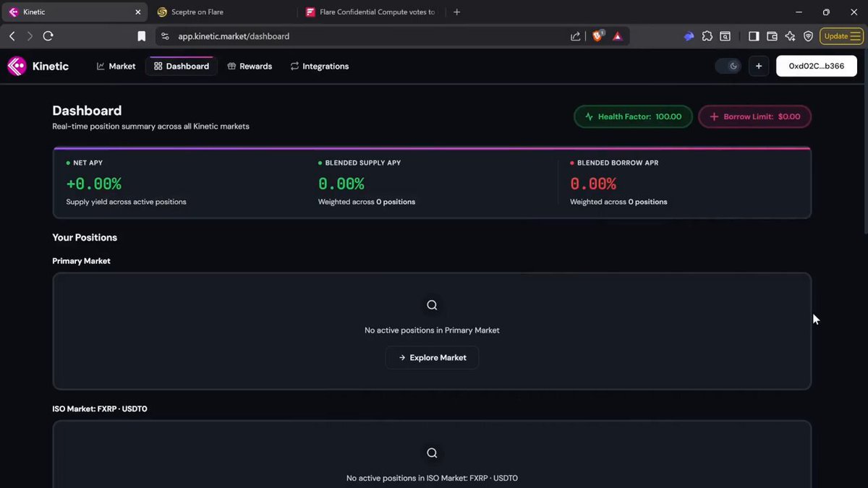
Task: Click the search icon in ISO Market panel
Action: point(432,453)
